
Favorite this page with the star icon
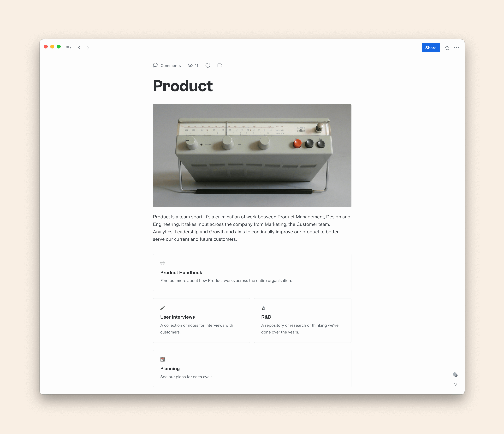tap(447, 48)
